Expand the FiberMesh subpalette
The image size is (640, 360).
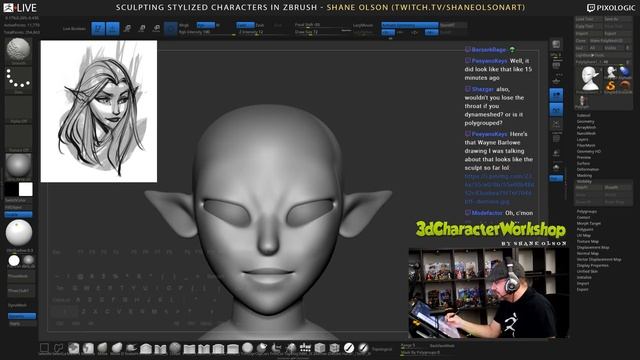(x=586, y=145)
